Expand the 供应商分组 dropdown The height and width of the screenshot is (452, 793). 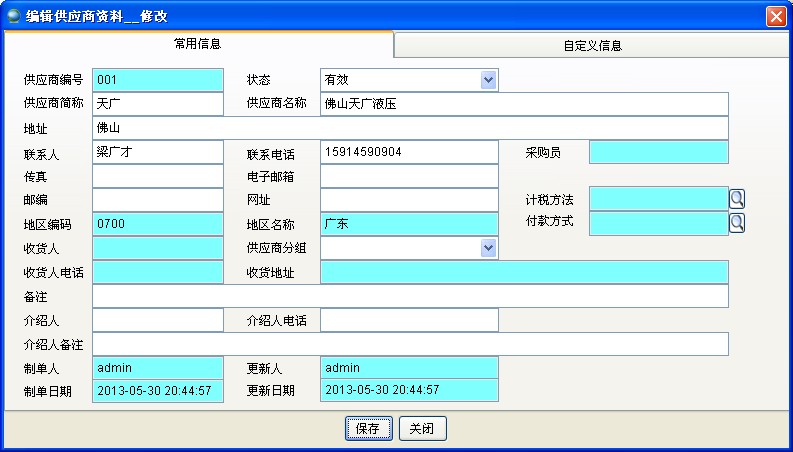click(488, 247)
